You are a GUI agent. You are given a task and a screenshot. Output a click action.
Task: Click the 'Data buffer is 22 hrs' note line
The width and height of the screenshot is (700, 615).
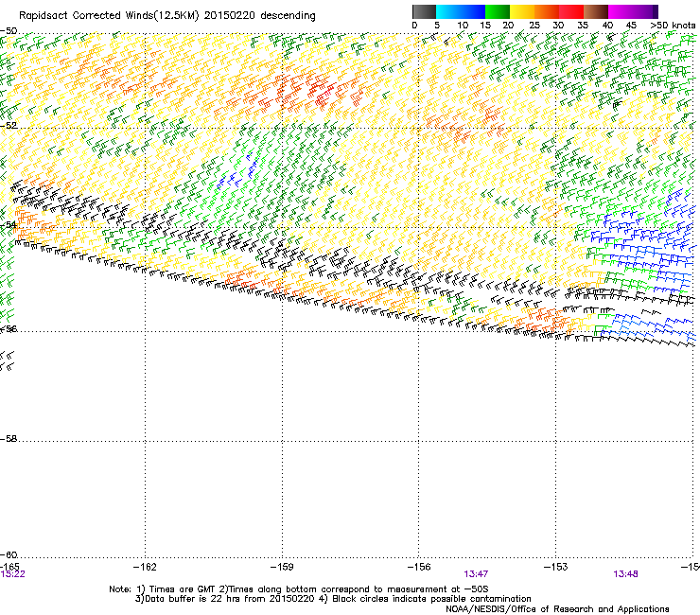[x=225, y=599]
